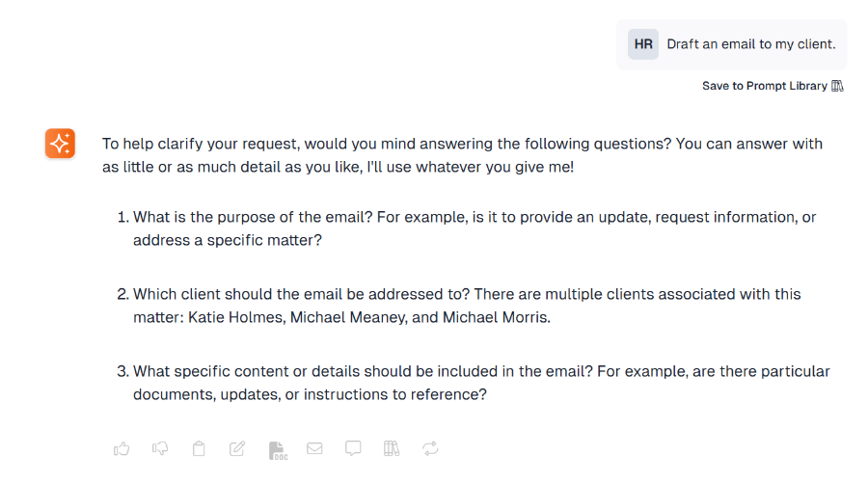
Task: Copy the response with the clipboard icon
Action: coord(199,448)
